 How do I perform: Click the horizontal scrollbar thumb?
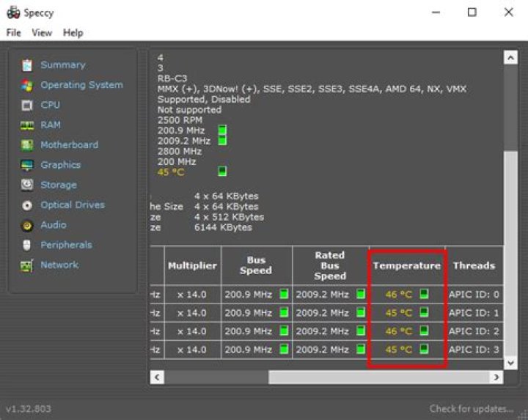[379, 377]
